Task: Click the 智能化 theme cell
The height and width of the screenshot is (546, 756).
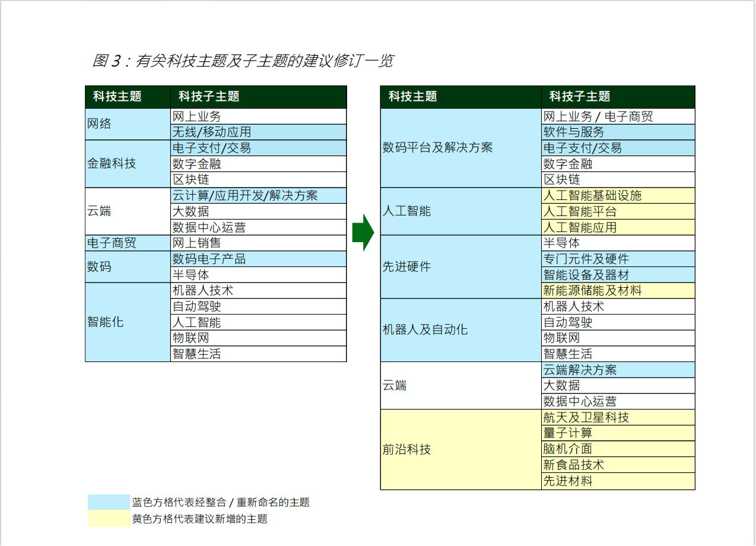Action: (128, 322)
